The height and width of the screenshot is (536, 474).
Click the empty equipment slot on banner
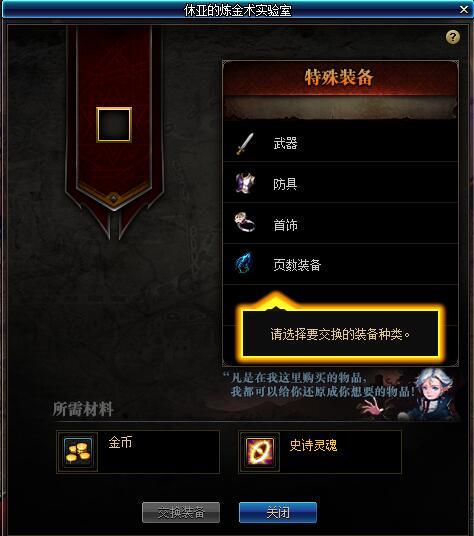point(114,124)
